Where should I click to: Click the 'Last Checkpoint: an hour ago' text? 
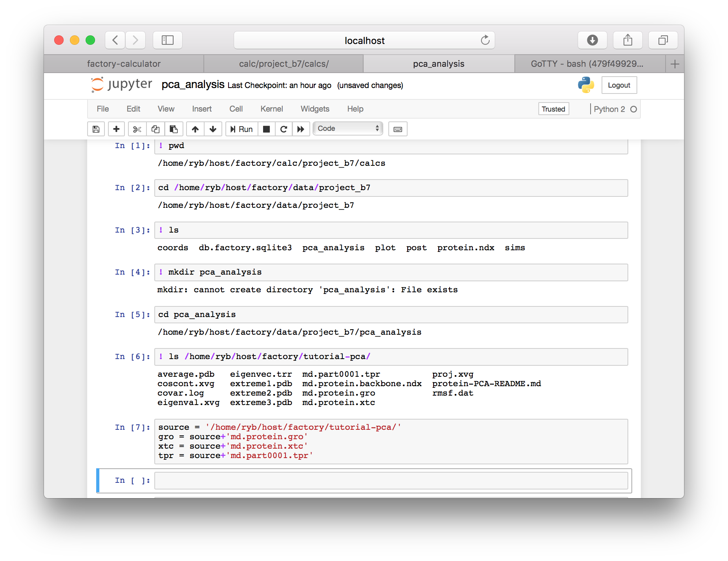click(279, 85)
